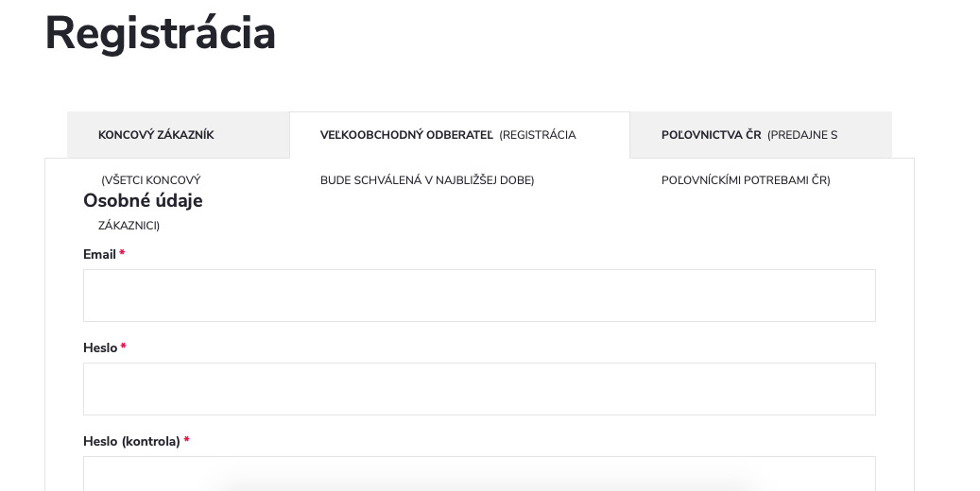
Task: Focus the Email input field
Action: pyautogui.click(x=479, y=296)
